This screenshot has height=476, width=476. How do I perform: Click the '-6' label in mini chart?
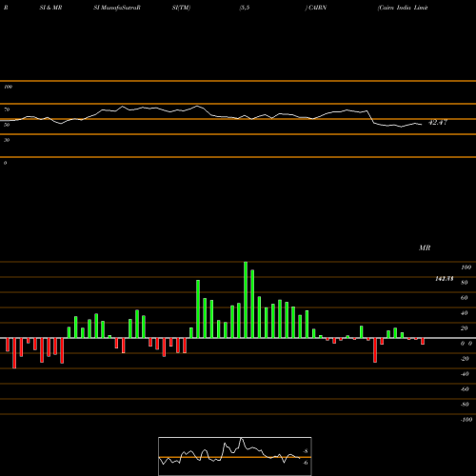pos(305,463)
